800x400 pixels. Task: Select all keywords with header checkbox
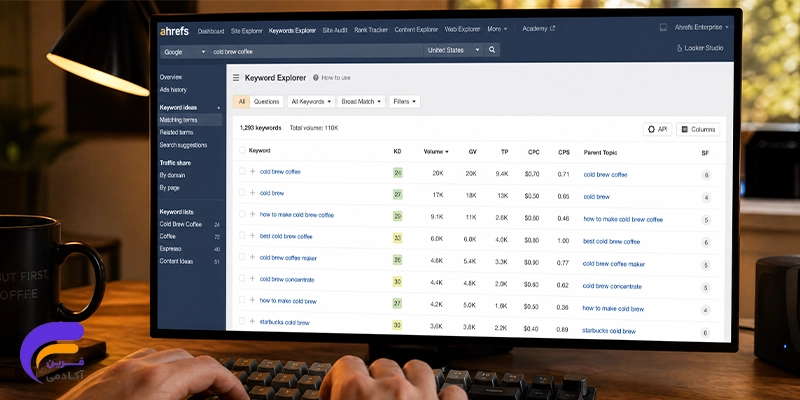click(x=242, y=150)
